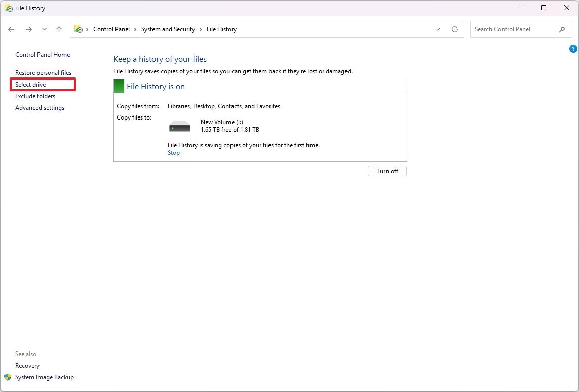Click the back navigation arrow
Screen dimensions: 579x392
click(x=11, y=29)
